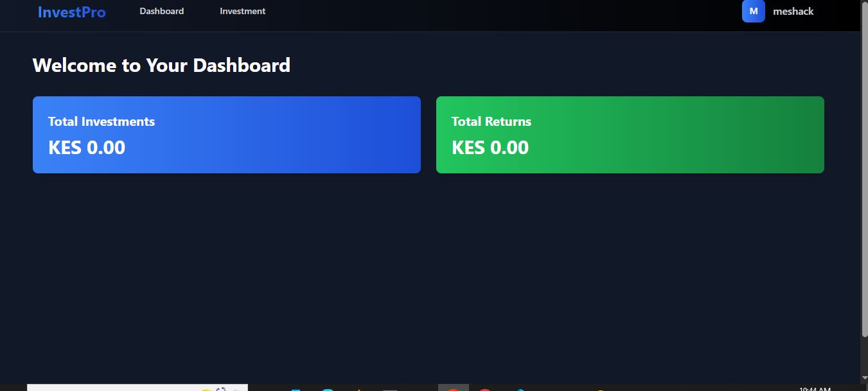Open the meshack username menu
The image size is (868, 391).
[x=793, y=11]
